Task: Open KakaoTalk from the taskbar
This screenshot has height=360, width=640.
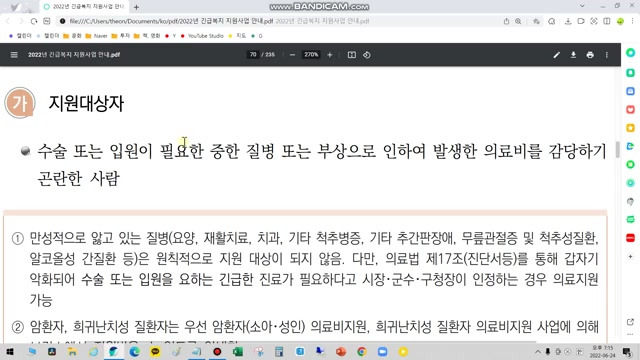Action: (x=155, y=351)
